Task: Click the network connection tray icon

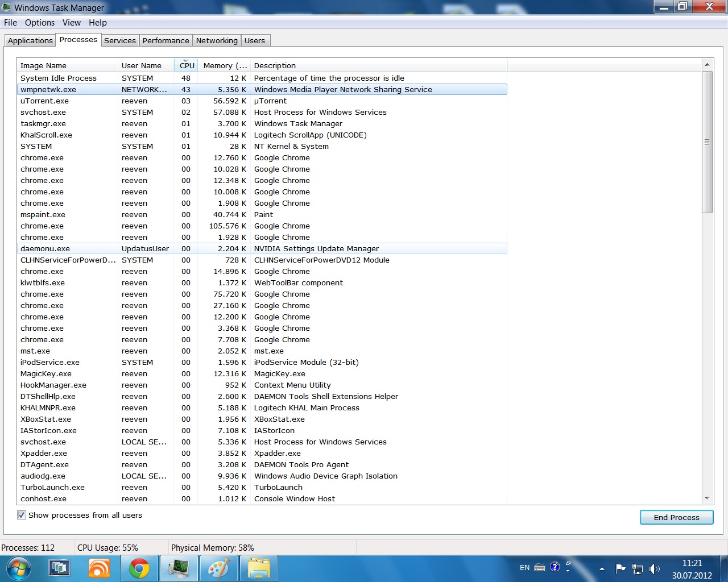Action: point(638,568)
